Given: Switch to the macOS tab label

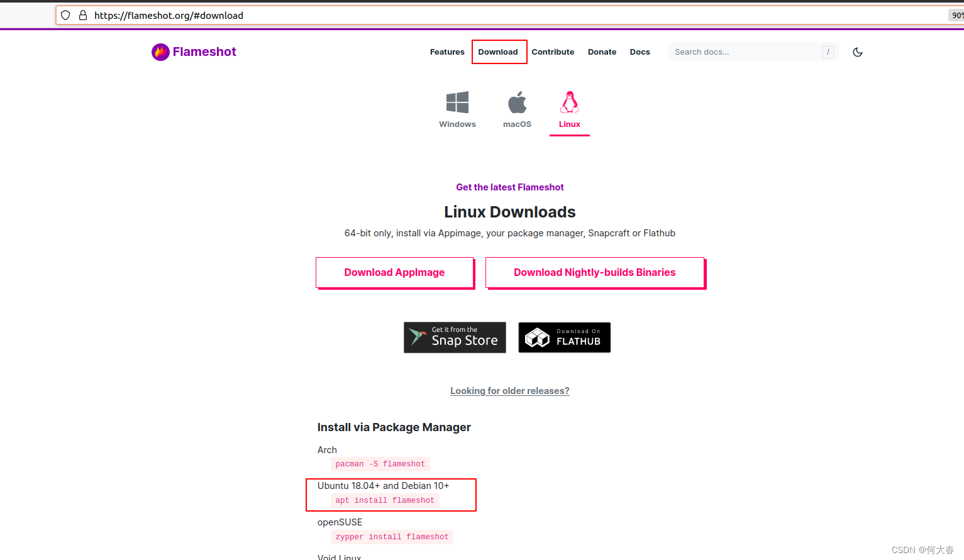Looking at the screenshot, I should pyautogui.click(x=517, y=124).
